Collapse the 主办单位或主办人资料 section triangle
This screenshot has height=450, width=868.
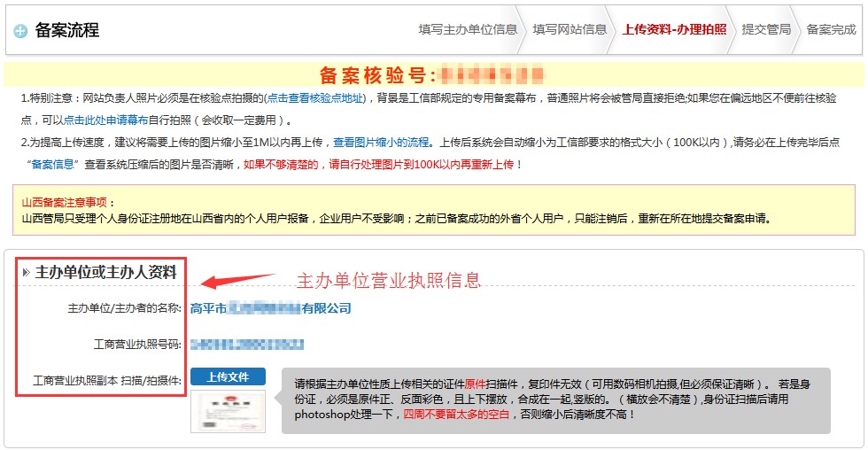(x=26, y=273)
